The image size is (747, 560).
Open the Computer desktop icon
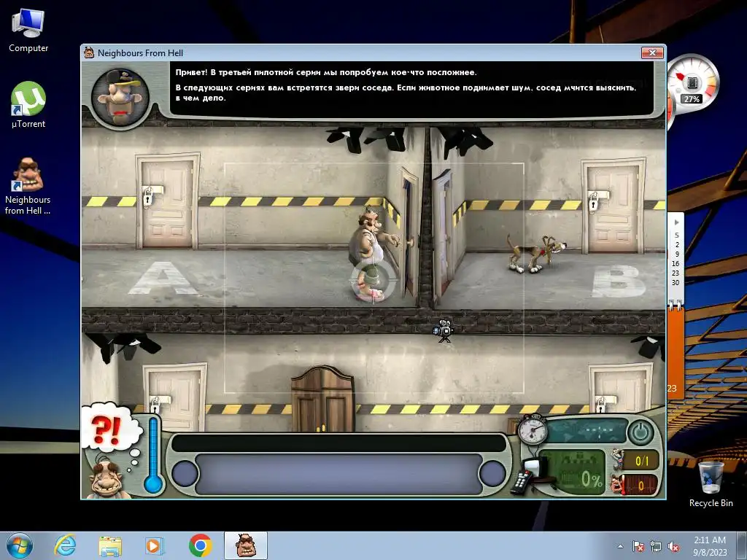click(x=28, y=30)
